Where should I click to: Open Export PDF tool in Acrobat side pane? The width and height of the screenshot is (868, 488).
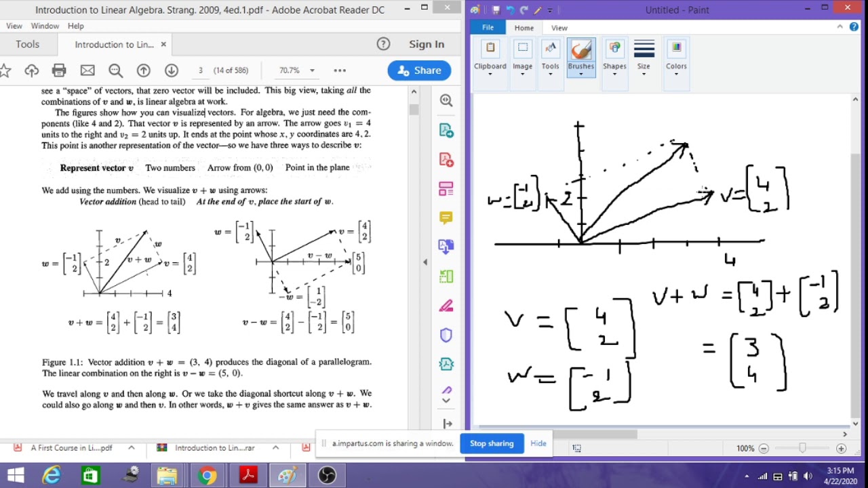pos(446,129)
